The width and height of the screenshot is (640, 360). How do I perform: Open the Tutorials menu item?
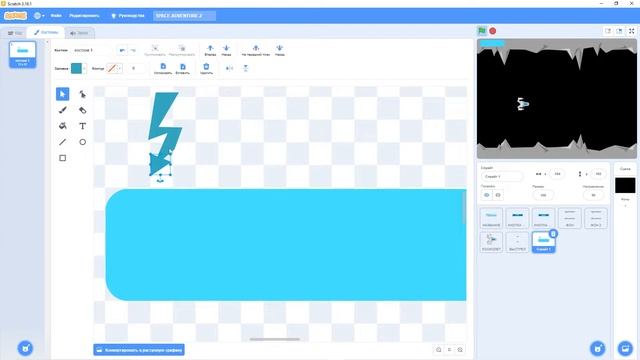(x=128, y=16)
